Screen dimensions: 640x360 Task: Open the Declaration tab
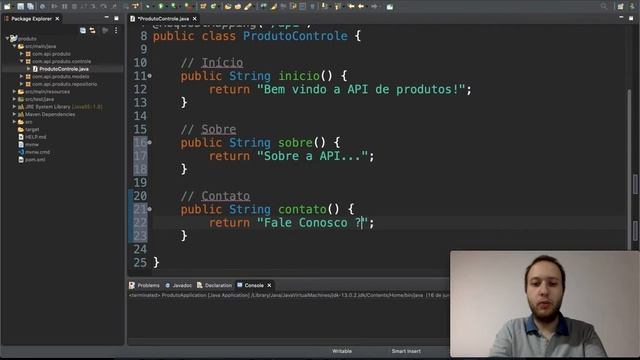pyautogui.click(x=214, y=285)
